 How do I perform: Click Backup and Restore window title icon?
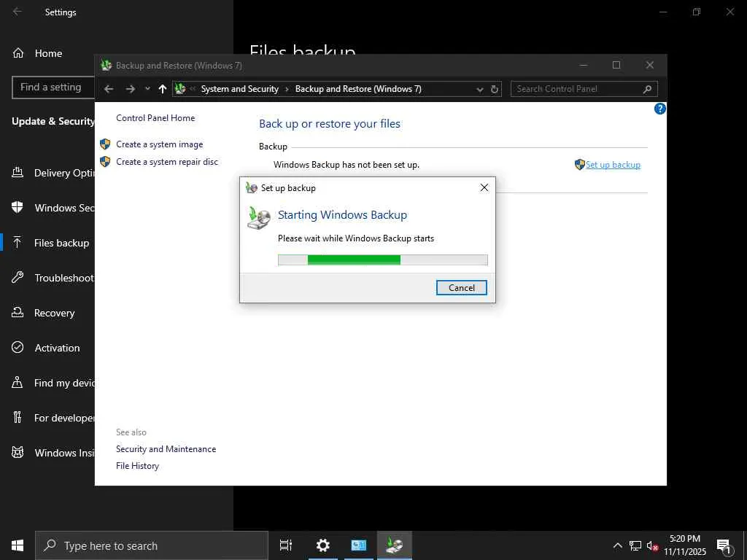point(107,65)
